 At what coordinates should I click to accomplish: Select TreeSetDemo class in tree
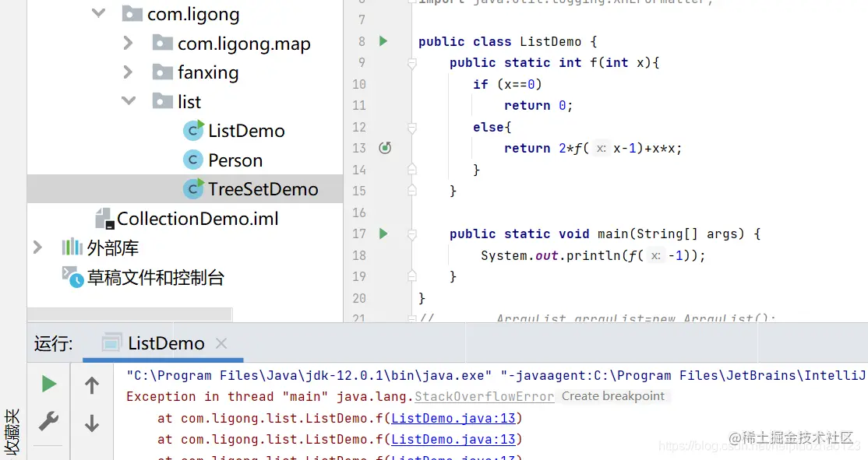[x=263, y=189]
